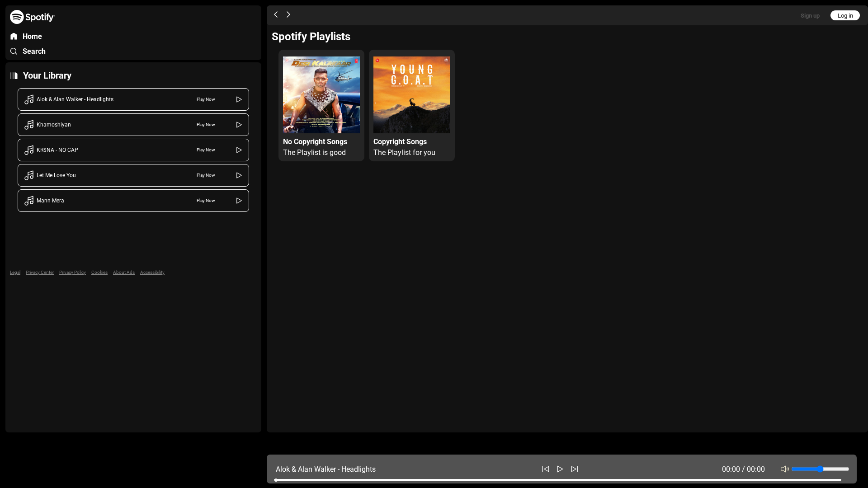
Task: Go forward with the right chevron arrow
Action: (x=288, y=14)
